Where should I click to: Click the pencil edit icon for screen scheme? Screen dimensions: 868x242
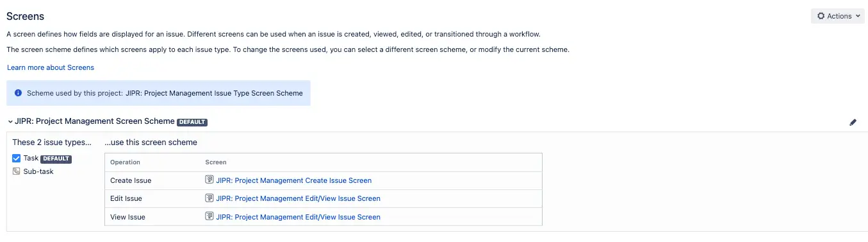click(853, 122)
